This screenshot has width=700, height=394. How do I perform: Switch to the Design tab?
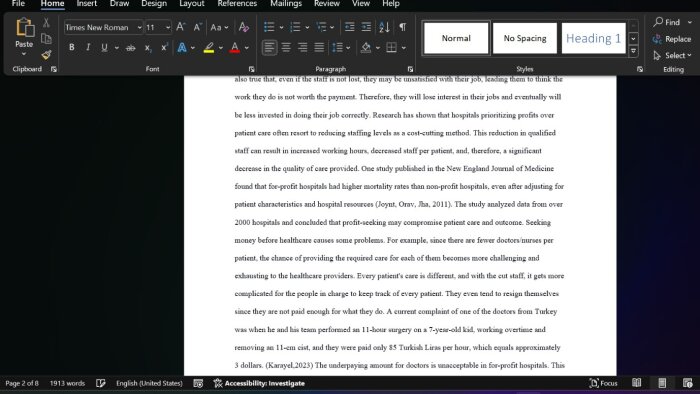(x=154, y=4)
